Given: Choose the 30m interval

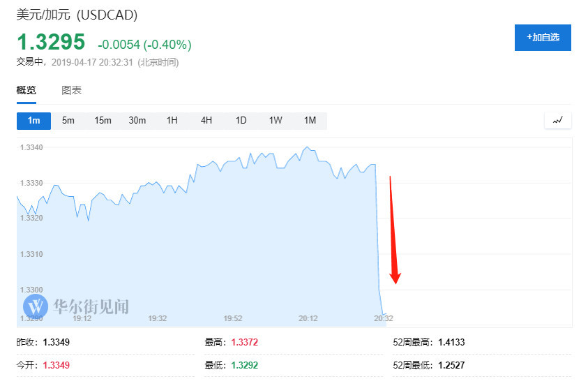Looking at the screenshot, I should click(x=137, y=121).
